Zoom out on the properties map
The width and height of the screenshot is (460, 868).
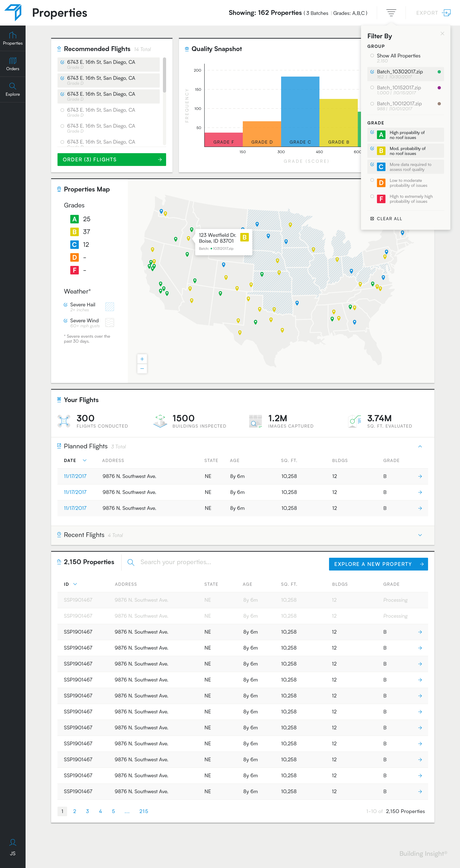click(142, 369)
